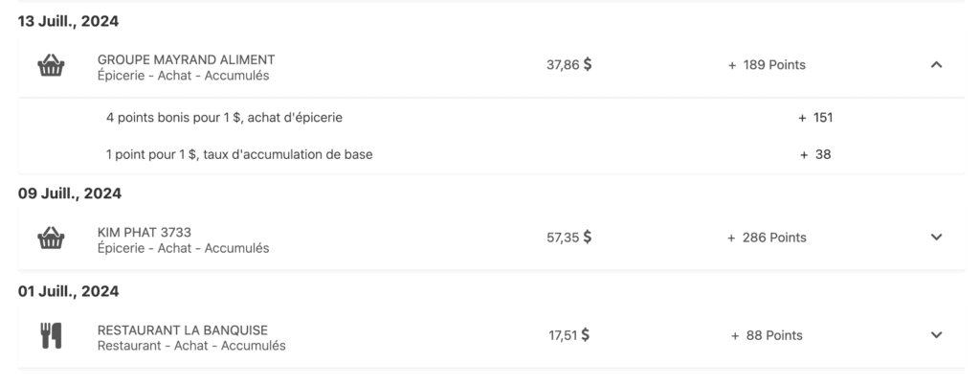The image size is (980, 386).
Task: Click the 4 points bonis grocery bonus line
Action: point(224,118)
